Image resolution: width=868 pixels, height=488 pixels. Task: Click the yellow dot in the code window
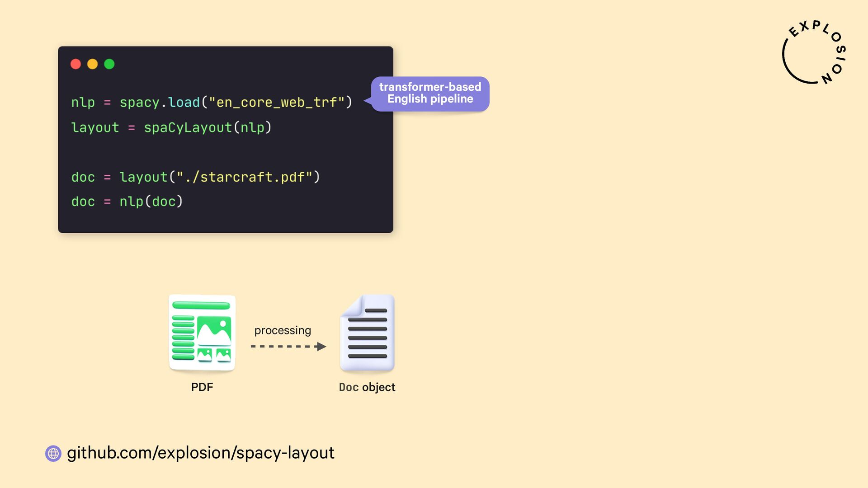[x=92, y=64]
